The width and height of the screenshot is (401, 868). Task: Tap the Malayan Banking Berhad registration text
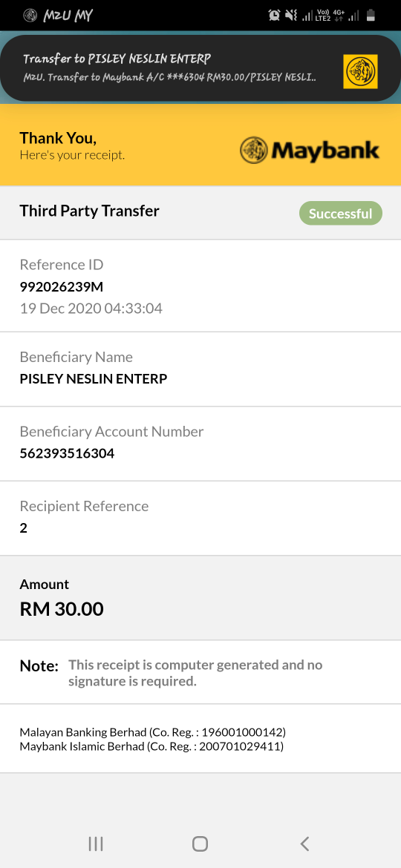point(153,731)
